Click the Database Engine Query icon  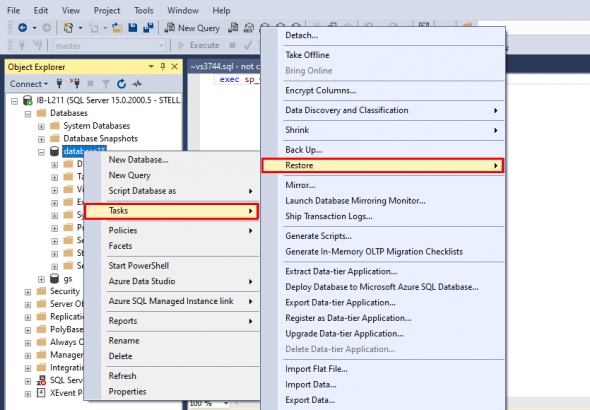233,28
